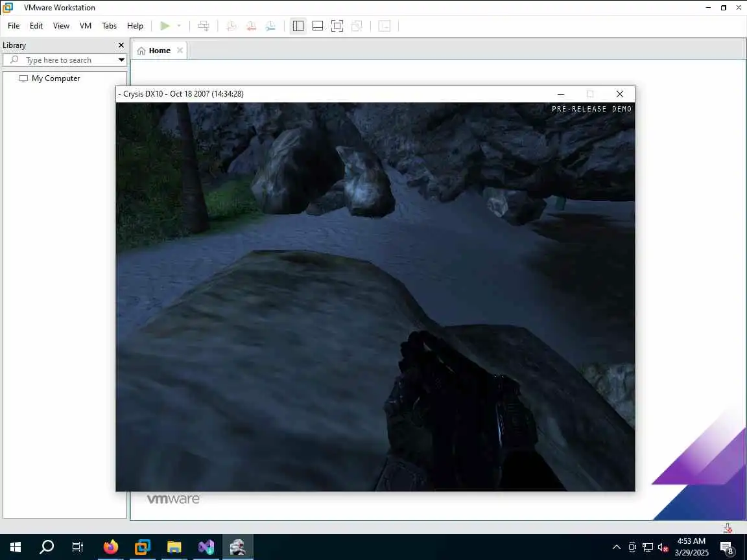Open the Help menu
Screen dimensions: 747x560
pos(135,26)
